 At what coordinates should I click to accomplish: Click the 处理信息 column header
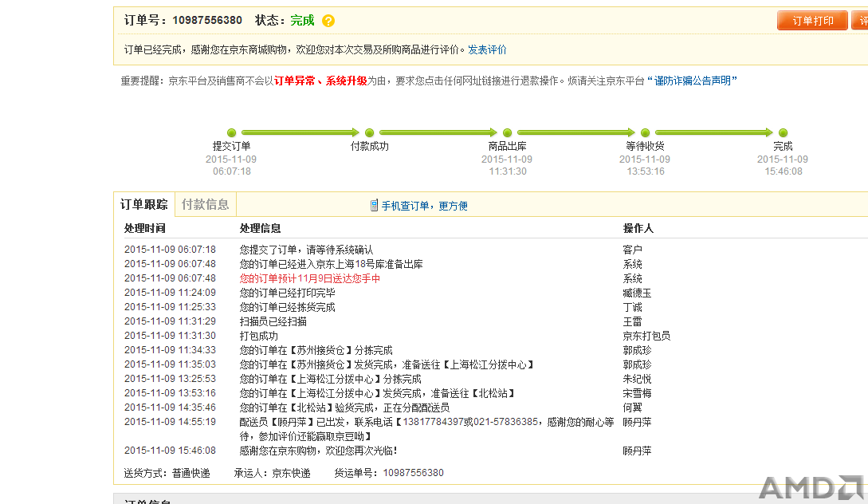[260, 228]
